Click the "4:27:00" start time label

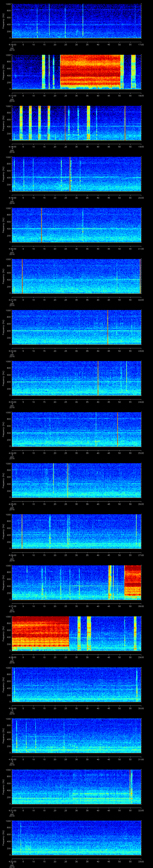tap(12, 606)
